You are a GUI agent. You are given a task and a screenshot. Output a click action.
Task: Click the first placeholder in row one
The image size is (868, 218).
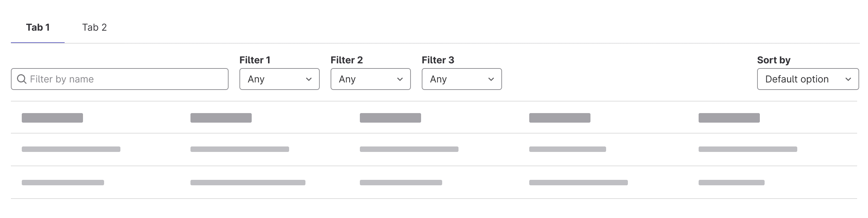pos(52,118)
